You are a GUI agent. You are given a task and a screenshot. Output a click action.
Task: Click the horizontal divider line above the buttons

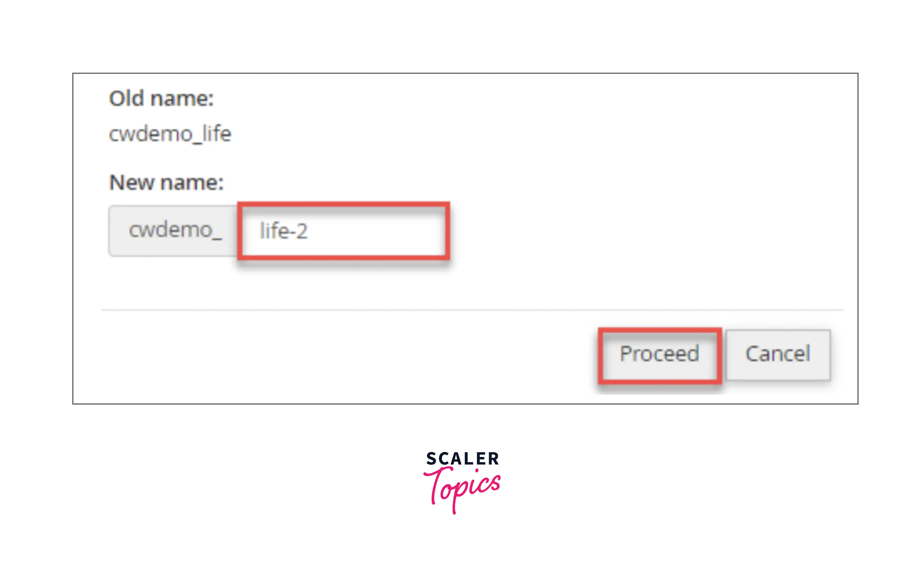pyautogui.click(x=472, y=310)
